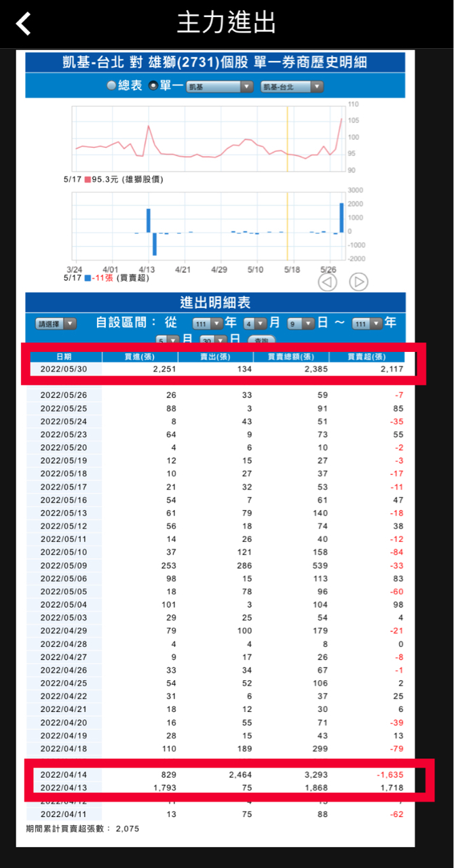Image resolution: width=454 pixels, height=868 pixels.
Task: Open the end year 111 dropdown
Action: click(366, 323)
